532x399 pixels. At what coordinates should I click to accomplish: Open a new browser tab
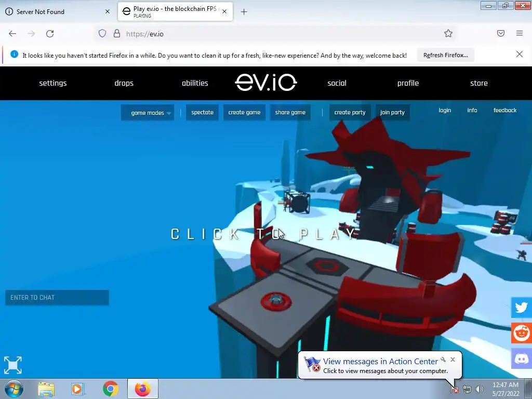click(244, 12)
